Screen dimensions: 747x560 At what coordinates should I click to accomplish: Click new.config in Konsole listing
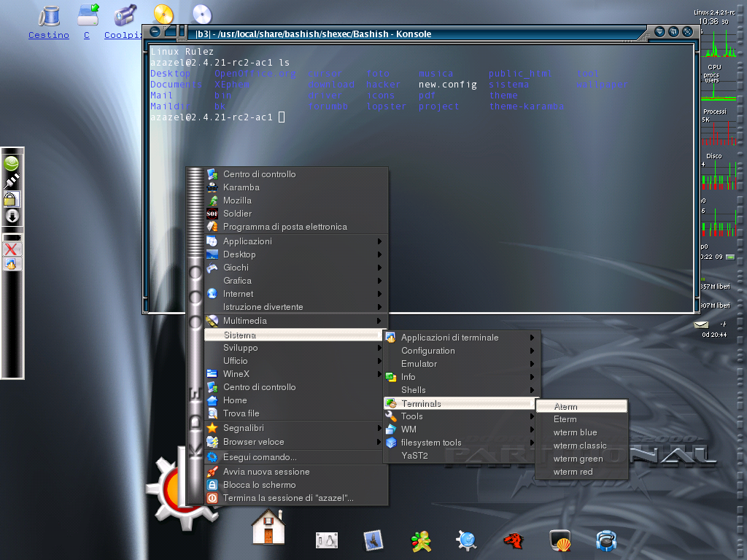[x=448, y=85]
